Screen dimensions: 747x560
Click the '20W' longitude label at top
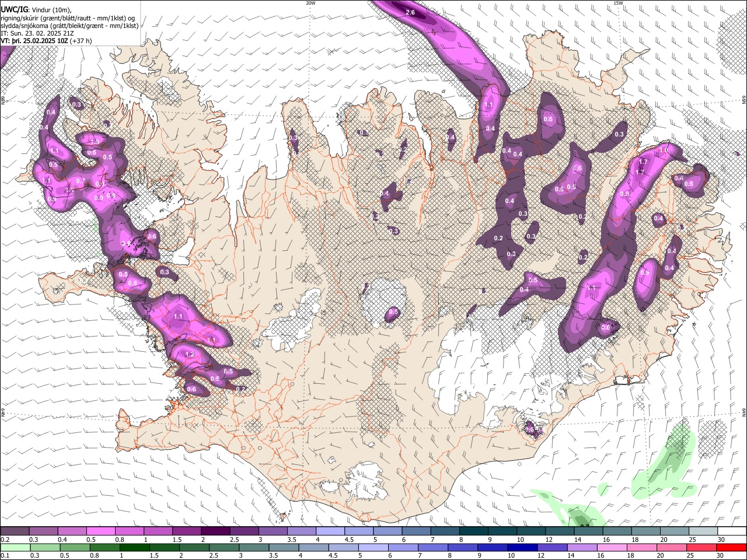pyautogui.click(x=310, y=3)
